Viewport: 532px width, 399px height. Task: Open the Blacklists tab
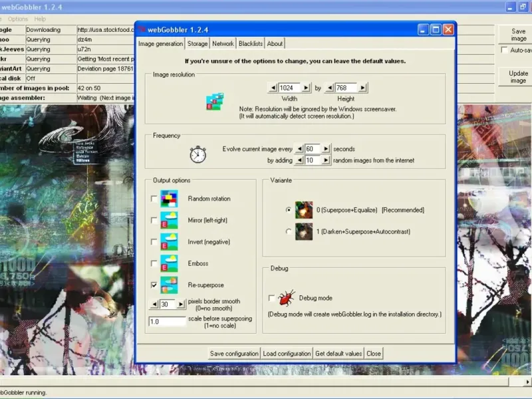tap(250, 44)
